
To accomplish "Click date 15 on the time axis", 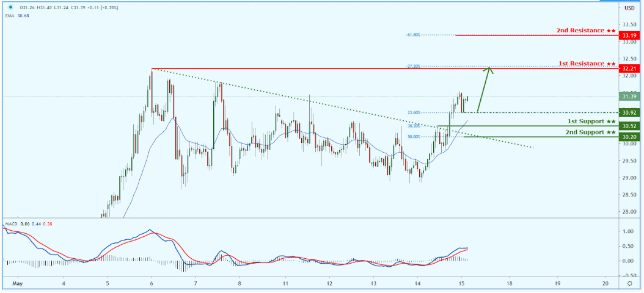I will pyautogui.click(x=461, y=284).
